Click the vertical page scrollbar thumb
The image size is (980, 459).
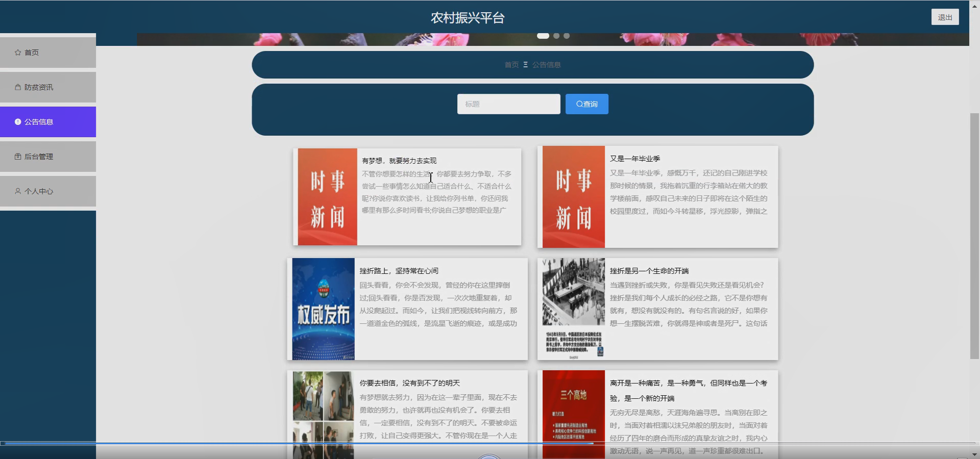[x=974, y=236]
